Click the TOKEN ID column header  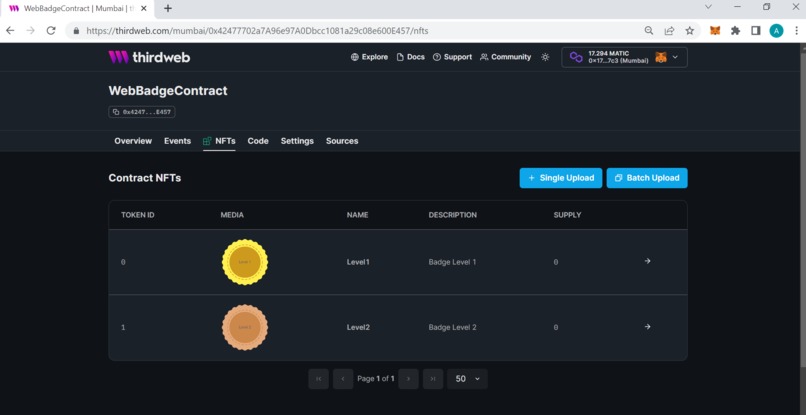pyautogui.click(x=138, y=215)
